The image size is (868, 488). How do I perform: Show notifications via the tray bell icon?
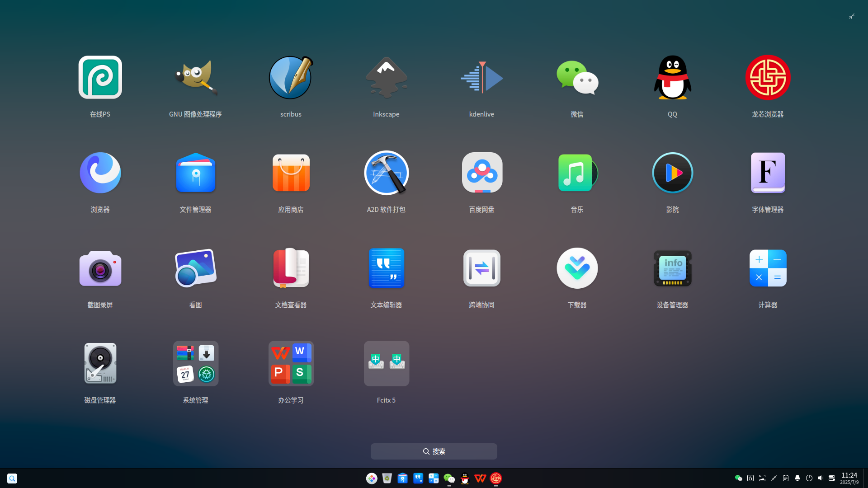pos(797,478)
